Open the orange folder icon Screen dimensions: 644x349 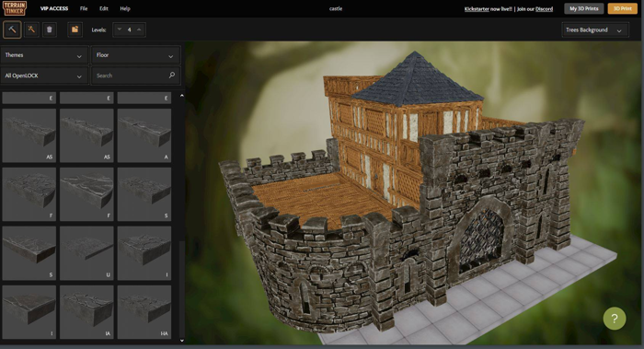coord(75,29)
